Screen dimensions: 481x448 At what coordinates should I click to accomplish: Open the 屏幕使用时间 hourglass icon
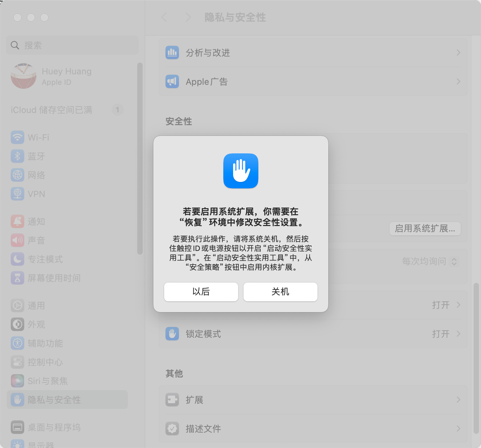[x=17, y=278]
